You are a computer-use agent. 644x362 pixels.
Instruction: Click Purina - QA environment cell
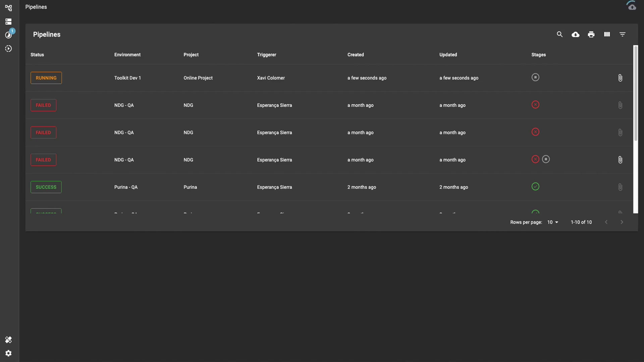[126, 187]
